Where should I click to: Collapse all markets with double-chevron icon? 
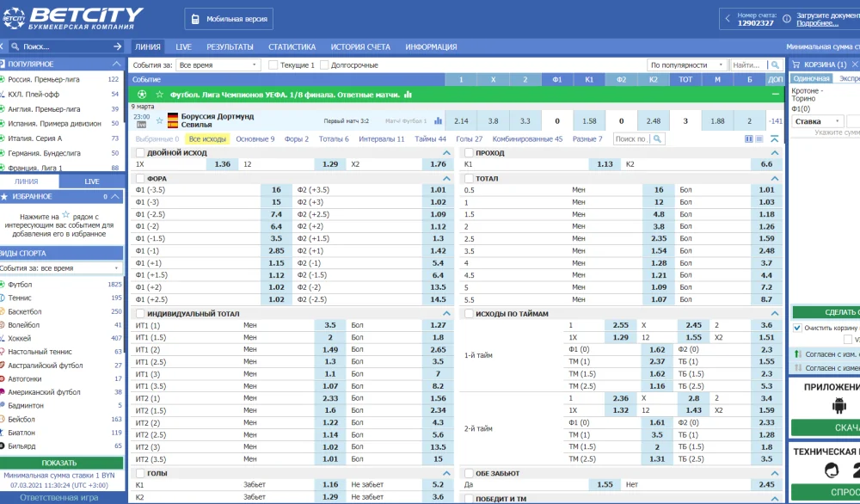pos(774,138)
